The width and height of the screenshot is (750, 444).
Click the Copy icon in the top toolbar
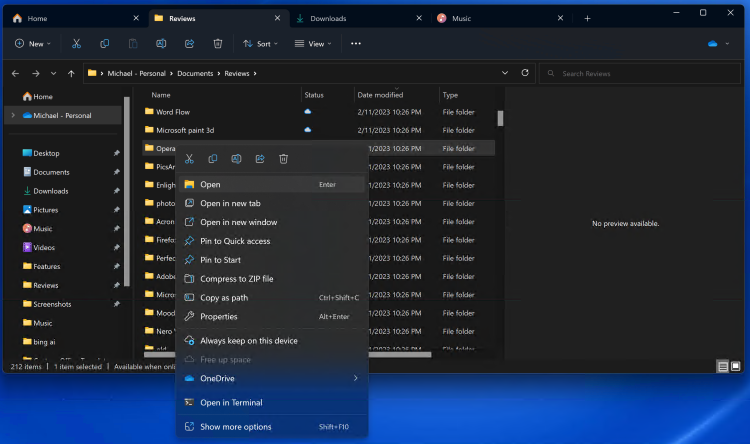tap(104, 44)
